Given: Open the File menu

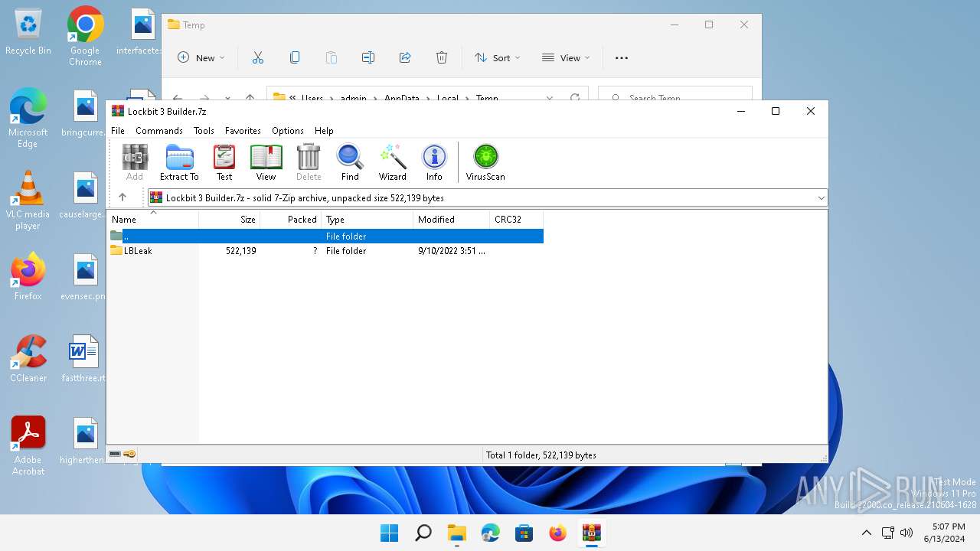Looking at the screenshot, I should click(118, 131).
